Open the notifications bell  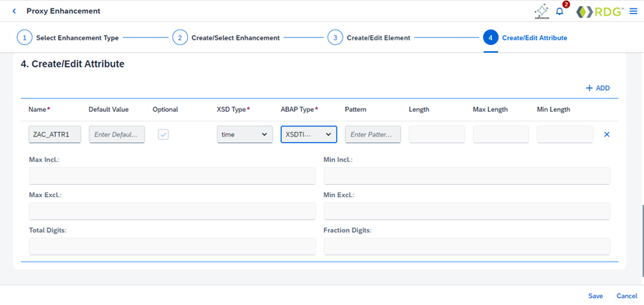[559, 12]
